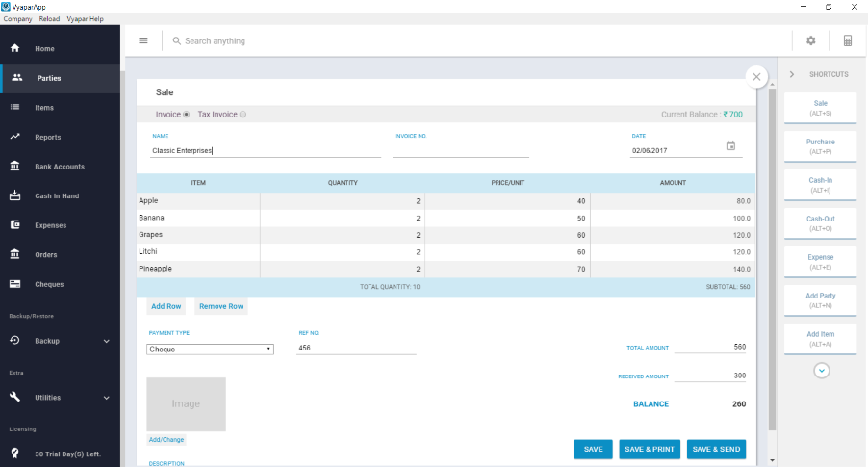
Task: Select the Invoice radio button
Action: pyautogui.click(x=186, y=115)
